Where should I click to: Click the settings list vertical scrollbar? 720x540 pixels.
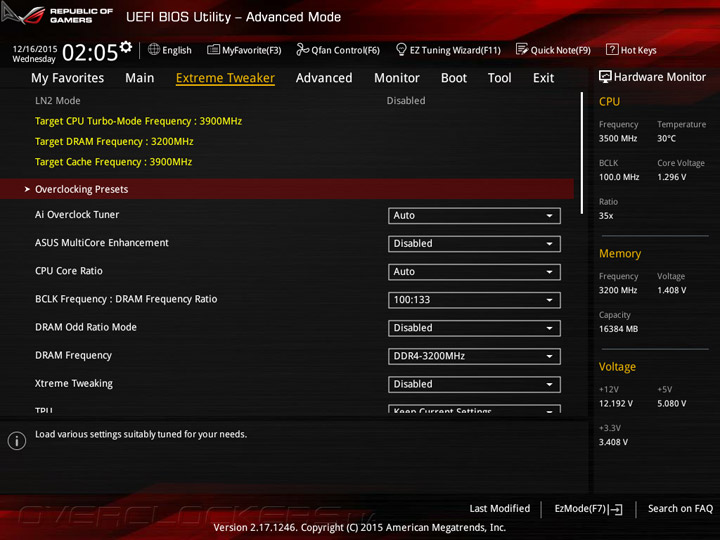pos(581,153)
